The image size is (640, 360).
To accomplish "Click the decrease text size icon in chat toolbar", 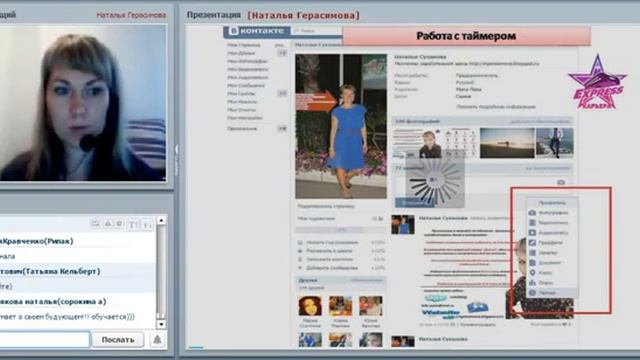I will pos(147,225).
